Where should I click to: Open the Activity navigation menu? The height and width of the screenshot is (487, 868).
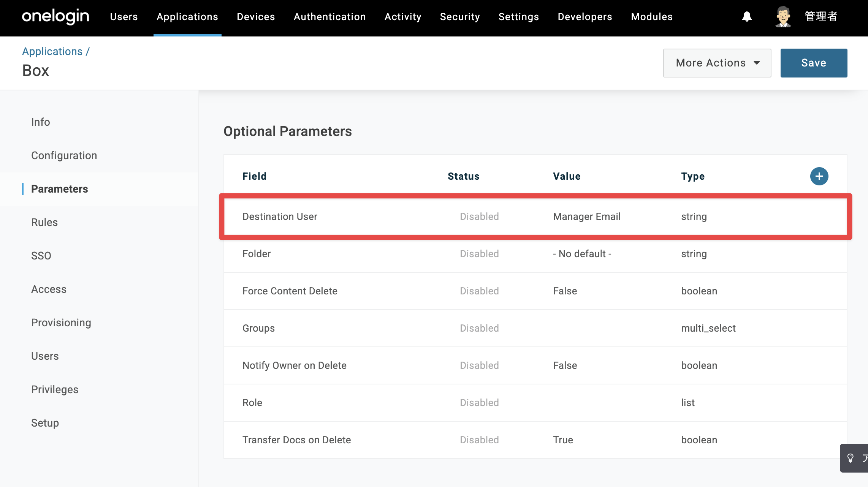click(x=403, y=17)
